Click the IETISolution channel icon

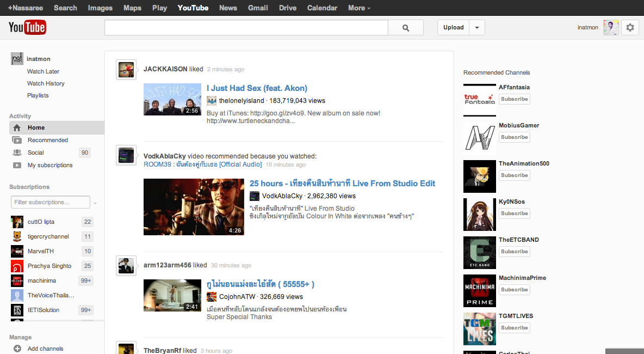point(17,310)
